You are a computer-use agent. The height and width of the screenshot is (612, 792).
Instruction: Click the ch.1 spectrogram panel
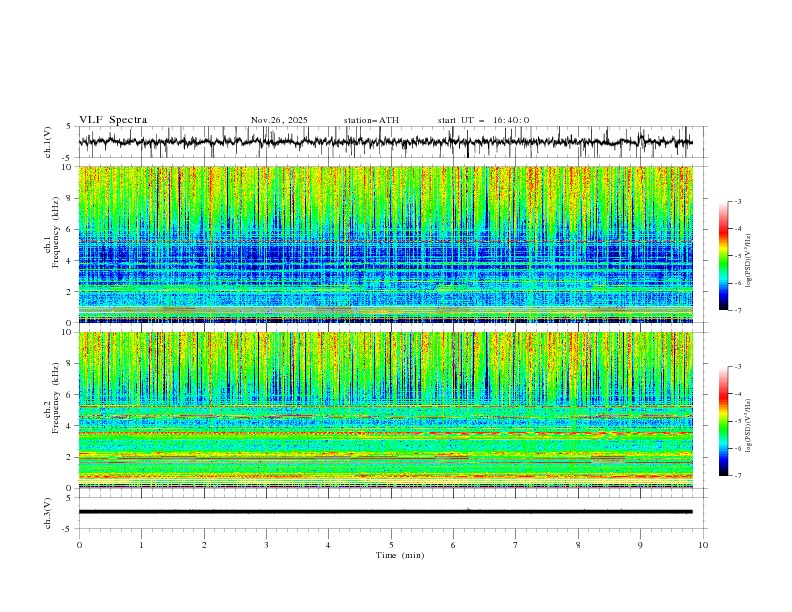pyautogui.click(x=386, y=244)
